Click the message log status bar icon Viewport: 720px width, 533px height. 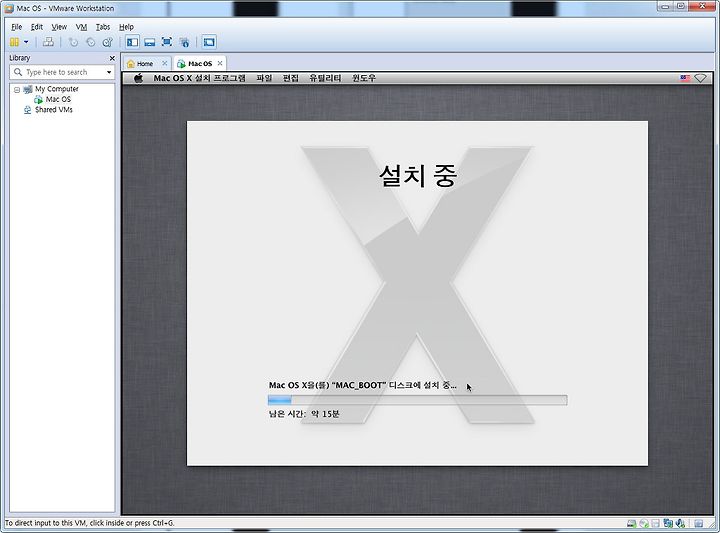699,523
